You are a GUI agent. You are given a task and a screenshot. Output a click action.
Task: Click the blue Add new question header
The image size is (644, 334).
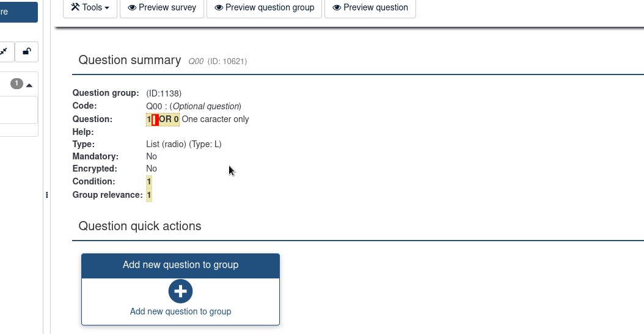click(180, 265)
